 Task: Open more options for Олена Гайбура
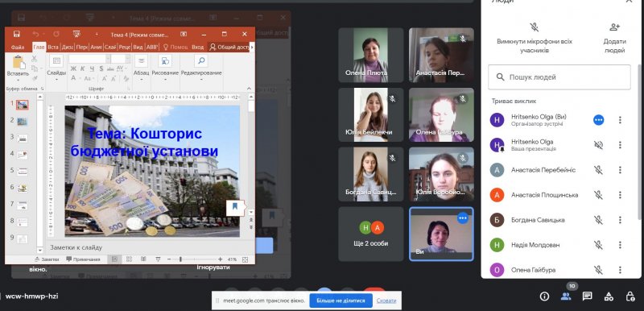(x=620, y=270)
